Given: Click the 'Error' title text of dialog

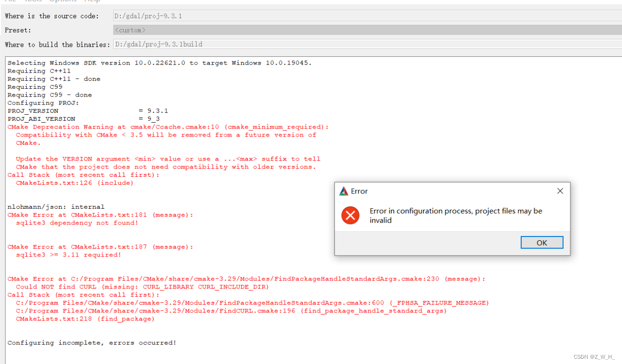Looking at the screenshot, I should [x=359, y=191].
